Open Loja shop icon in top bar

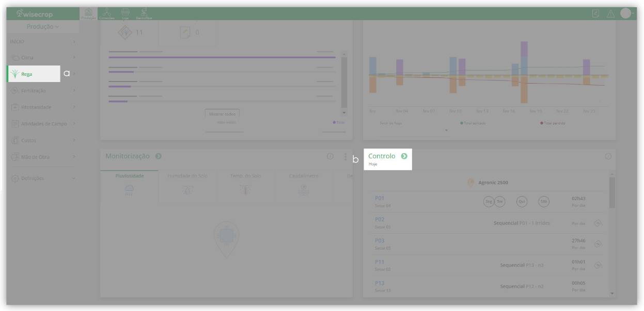click(x=125, y=13)
